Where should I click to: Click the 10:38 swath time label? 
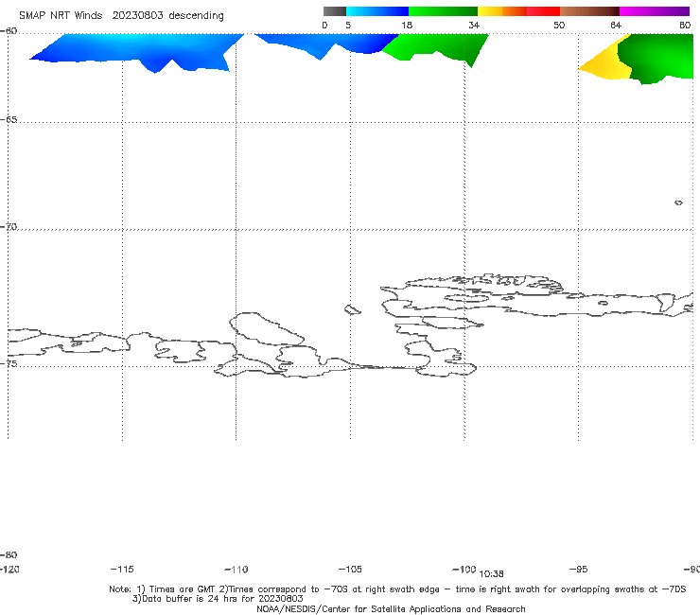coord(492,574)
